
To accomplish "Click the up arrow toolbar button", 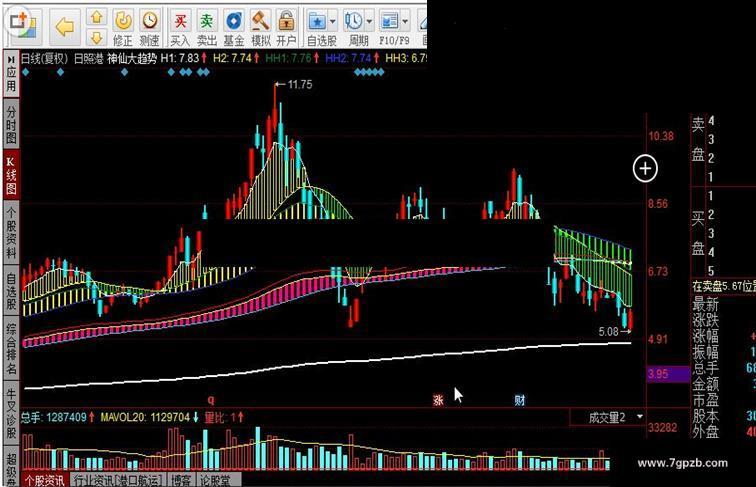I will [96, 17].
